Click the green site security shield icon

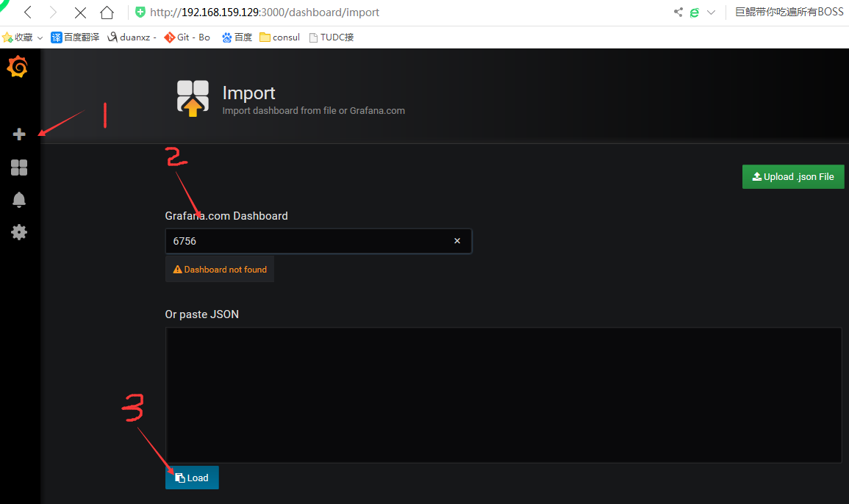click(140, 12)
